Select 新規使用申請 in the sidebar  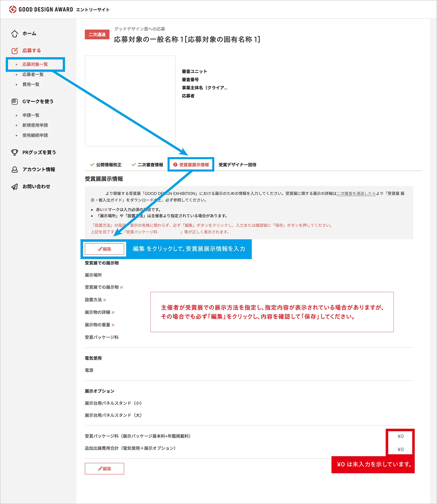(35, 125)
